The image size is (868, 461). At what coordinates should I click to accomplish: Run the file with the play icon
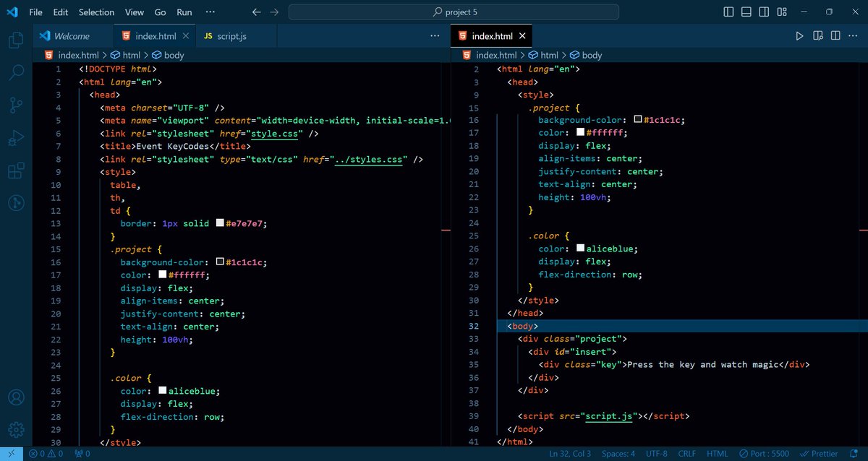[x=799, y=35]
